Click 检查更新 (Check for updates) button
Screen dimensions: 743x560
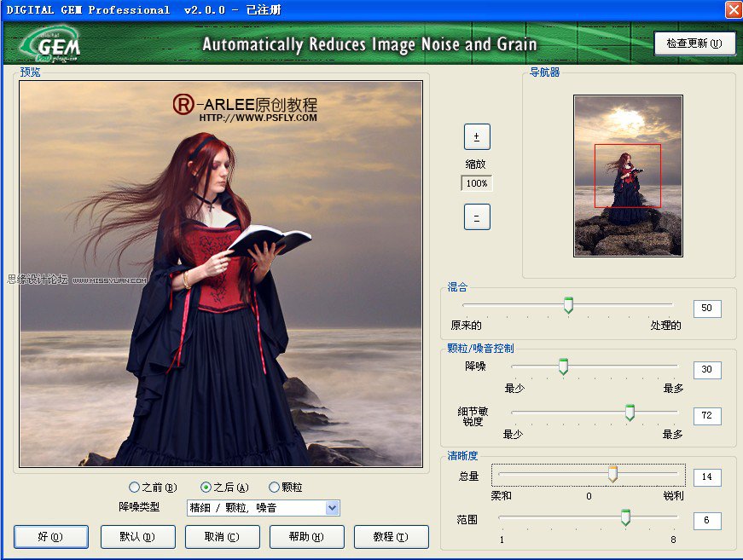pyautogui.click(x=694, y=43)
